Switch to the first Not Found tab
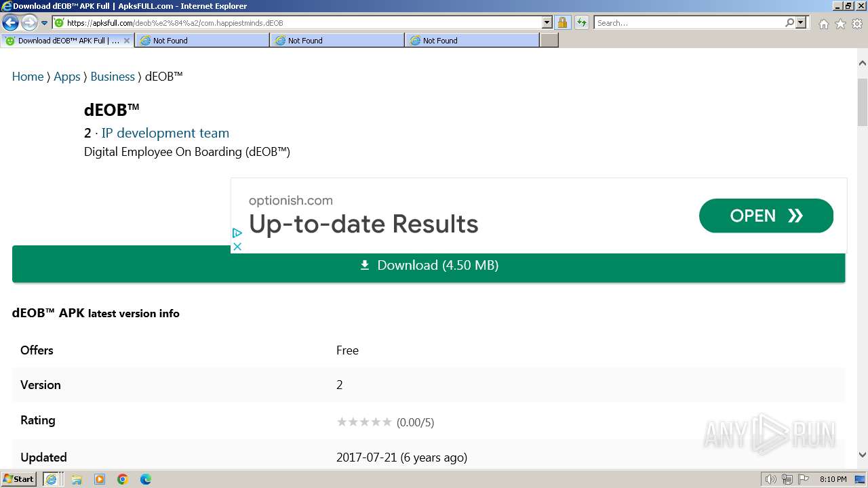Viewport: 868px width, 488px height. (202, 41)
